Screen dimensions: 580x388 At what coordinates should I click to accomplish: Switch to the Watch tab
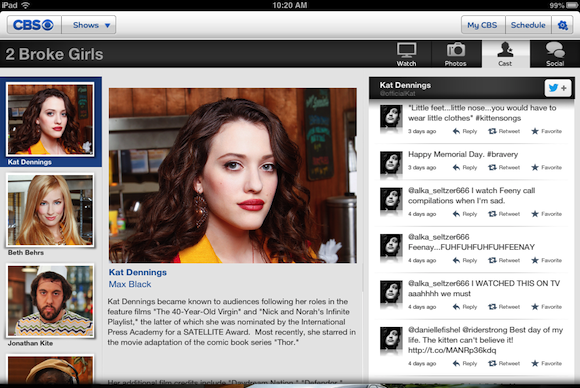click(x=407, y=54)
